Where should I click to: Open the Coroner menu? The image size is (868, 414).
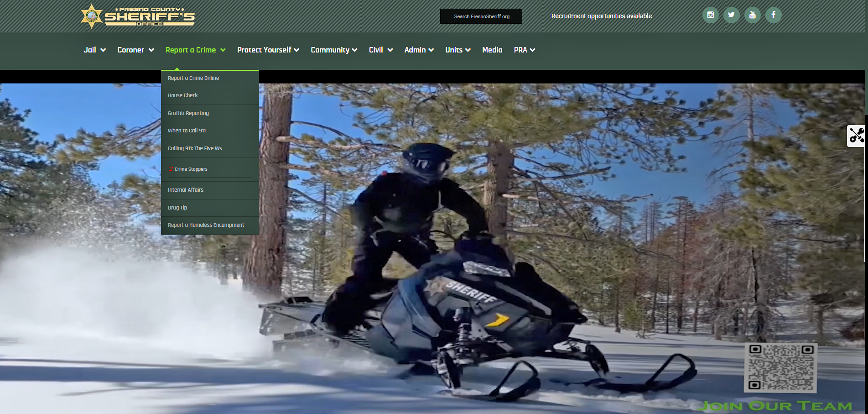tap(130, 50)
